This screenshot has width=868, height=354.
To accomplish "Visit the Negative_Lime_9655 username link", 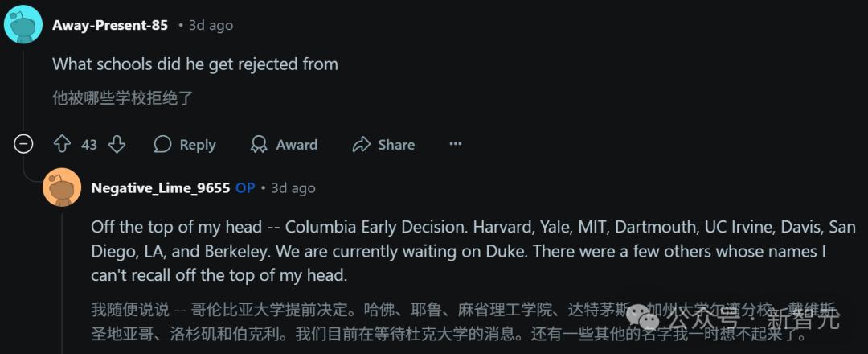I will [x=161, y=187].
